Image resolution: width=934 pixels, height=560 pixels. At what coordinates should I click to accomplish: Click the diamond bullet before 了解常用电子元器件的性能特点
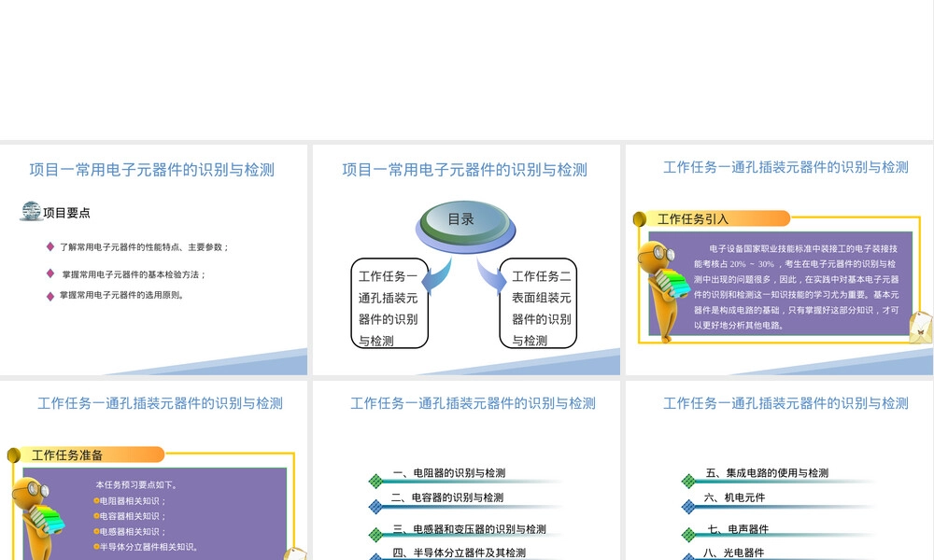[x=50, y=246]
